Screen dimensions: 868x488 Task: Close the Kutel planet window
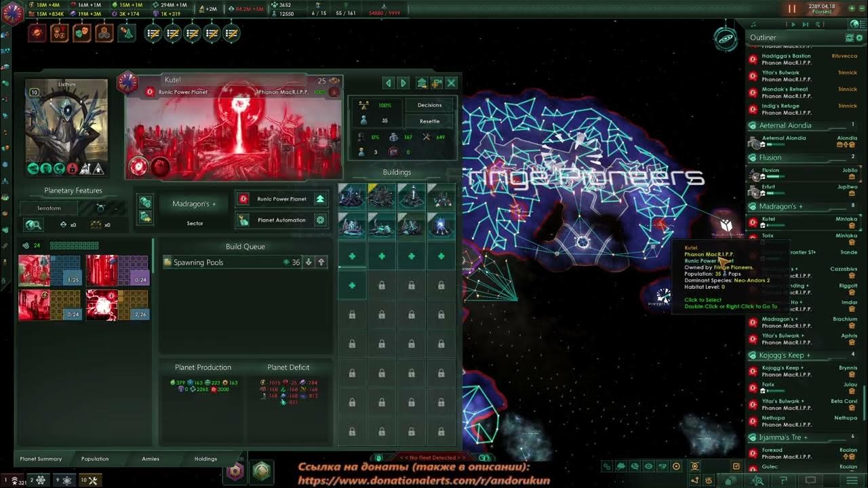pyautogui.click(x=452, y=83)
